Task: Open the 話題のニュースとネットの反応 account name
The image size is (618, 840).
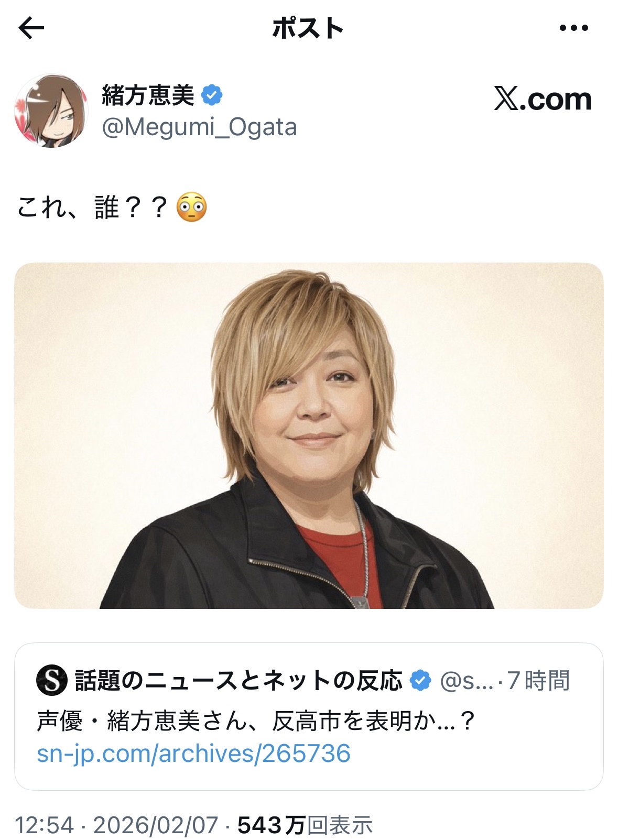Action: (x=238, y=680)
